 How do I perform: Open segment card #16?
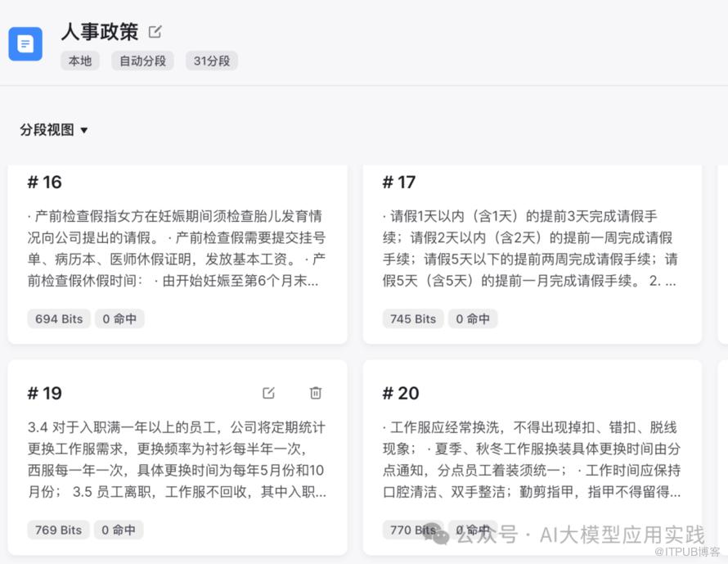click(178, 255)
